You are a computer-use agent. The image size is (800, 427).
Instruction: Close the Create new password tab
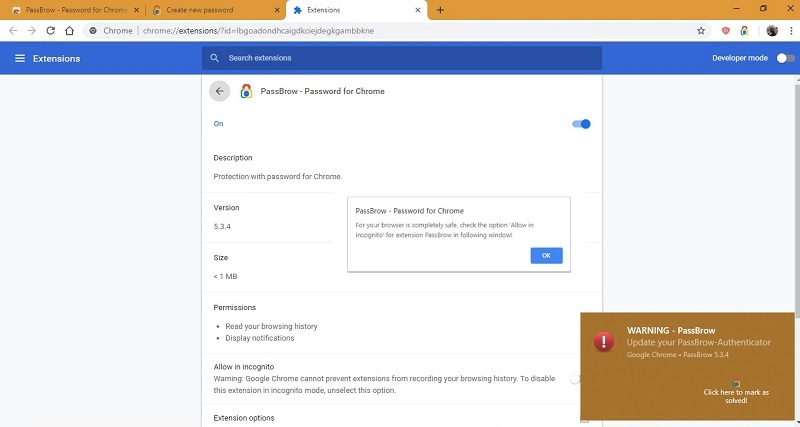[x=277, y=10]
